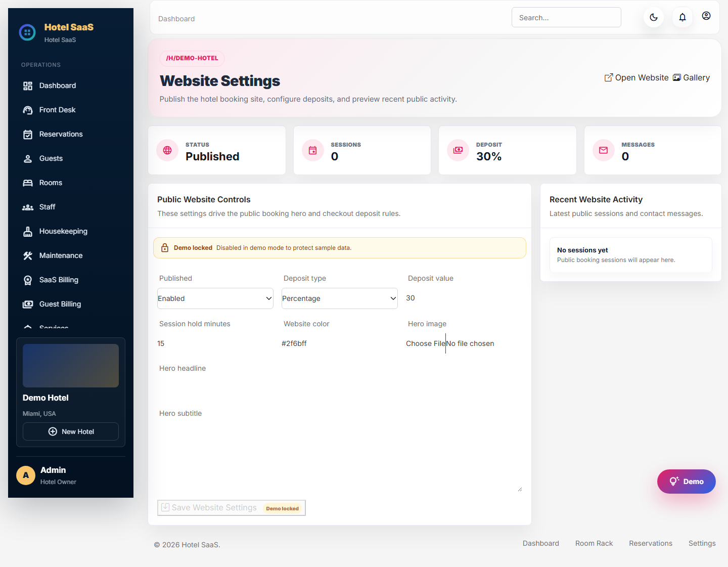
Task: Click the Published status value
Action: (212, 157)
